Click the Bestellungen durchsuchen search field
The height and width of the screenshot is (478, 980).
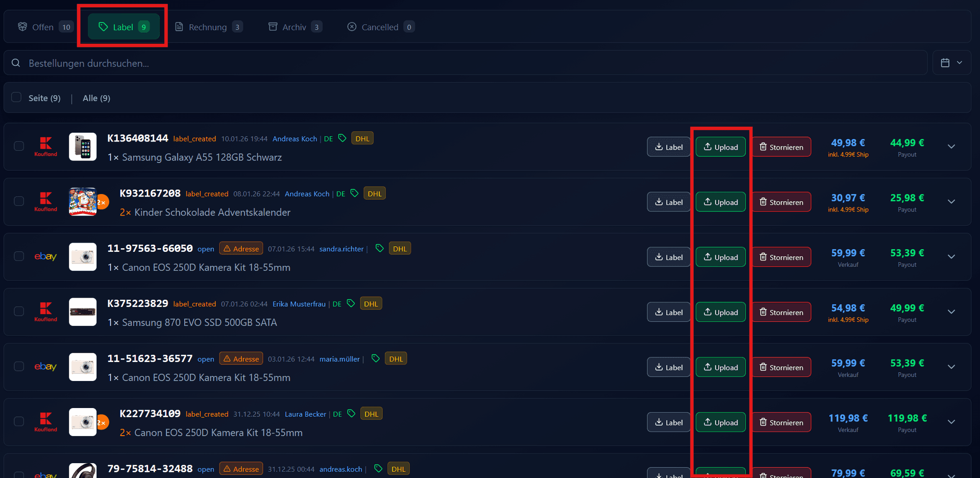pyautogui.click(x=204, y=63)
